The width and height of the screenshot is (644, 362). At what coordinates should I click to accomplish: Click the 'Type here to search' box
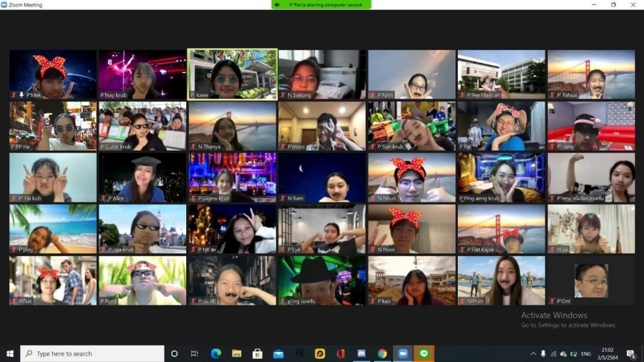point(92,354)
